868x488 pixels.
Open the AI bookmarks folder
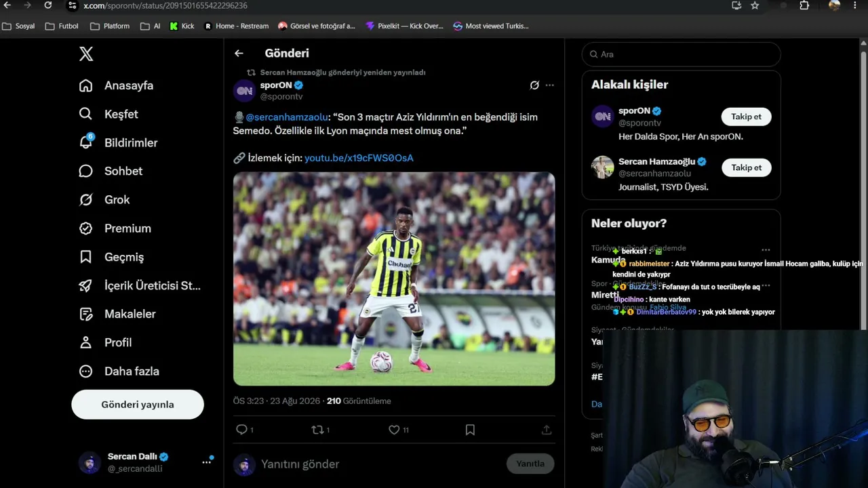[x=151, y=26]
